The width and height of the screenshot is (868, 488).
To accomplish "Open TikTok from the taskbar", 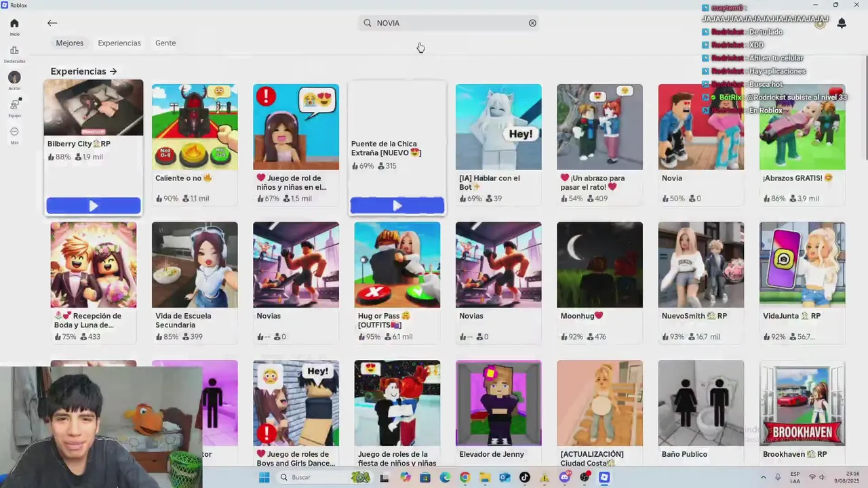I will [x=524, y=478].
